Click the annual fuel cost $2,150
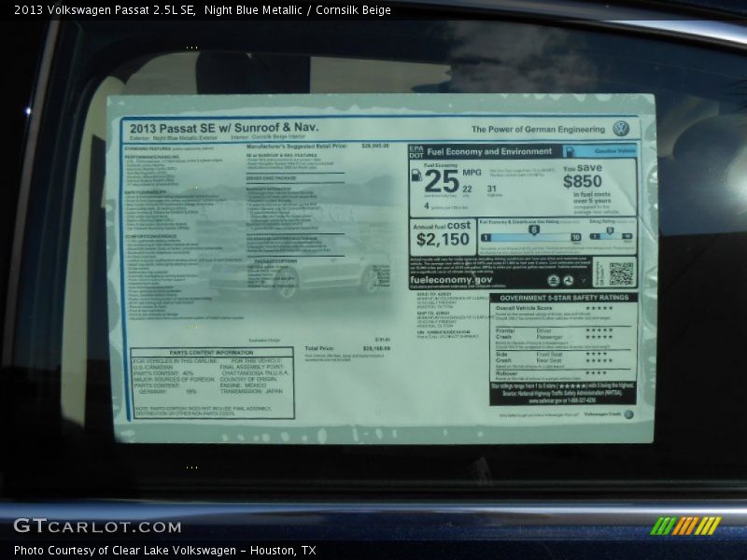The height and width of the screenshot is (560, 747). coord(443,239)
